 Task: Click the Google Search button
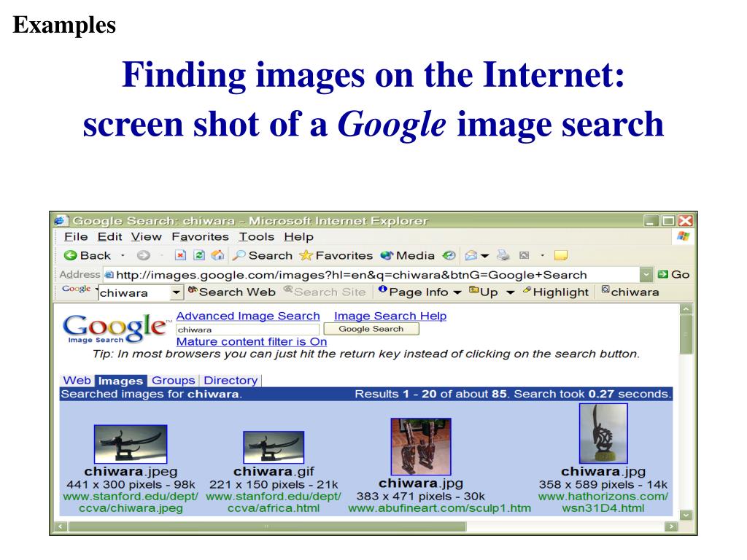pyautogui.click(x=371, y=329)
